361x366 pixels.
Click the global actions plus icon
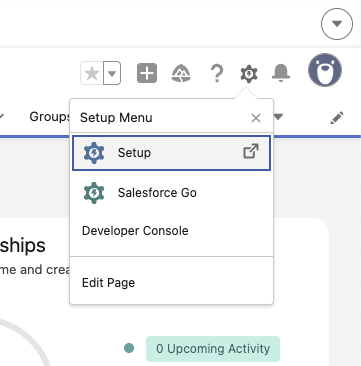tap(147, 73)
